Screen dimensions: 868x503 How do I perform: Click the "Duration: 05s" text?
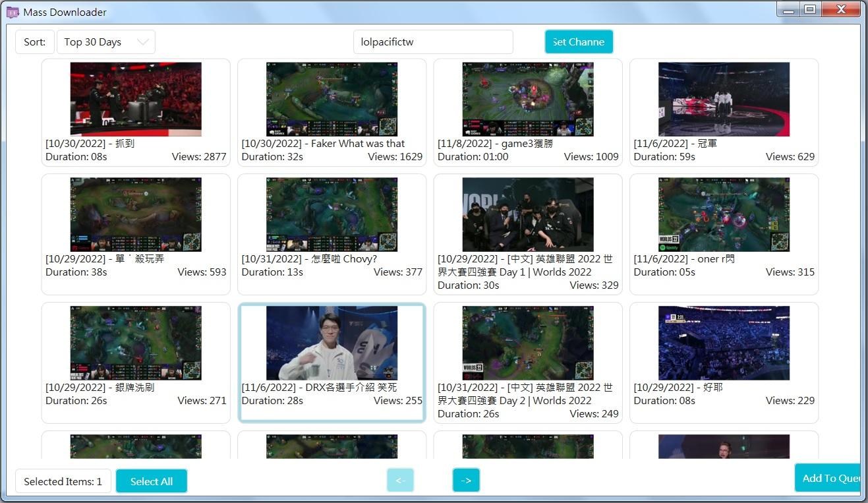[664, 272]
